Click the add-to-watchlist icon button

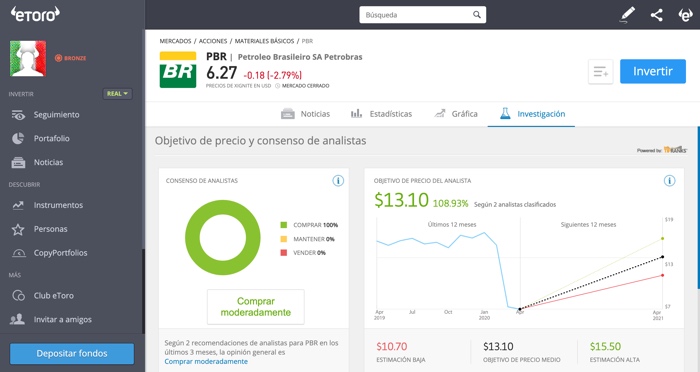[600, 71]
